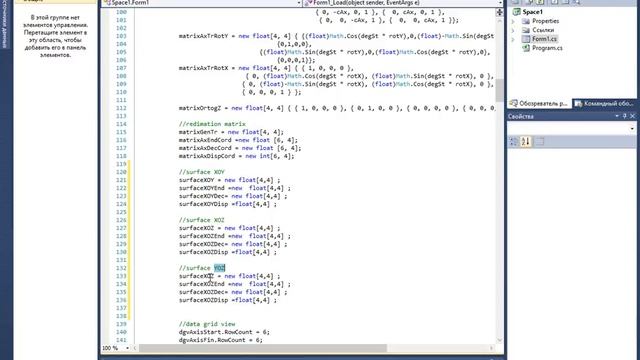Expand the Properties folder in Solution Explorer
640x360 pixels.
tap(513, 21)
